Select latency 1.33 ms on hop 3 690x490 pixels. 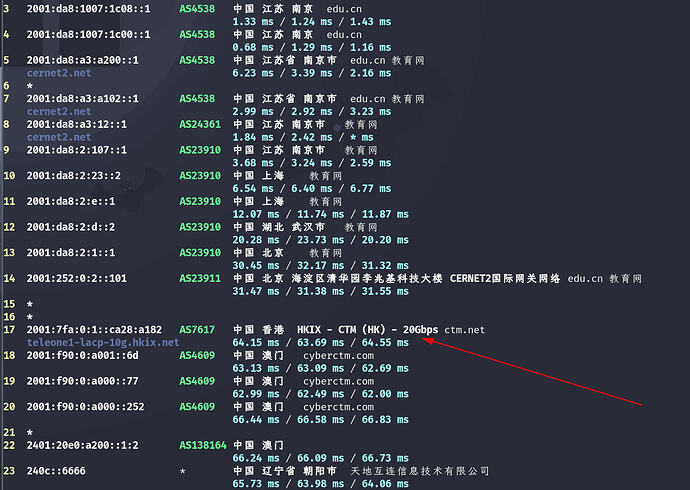253,22
